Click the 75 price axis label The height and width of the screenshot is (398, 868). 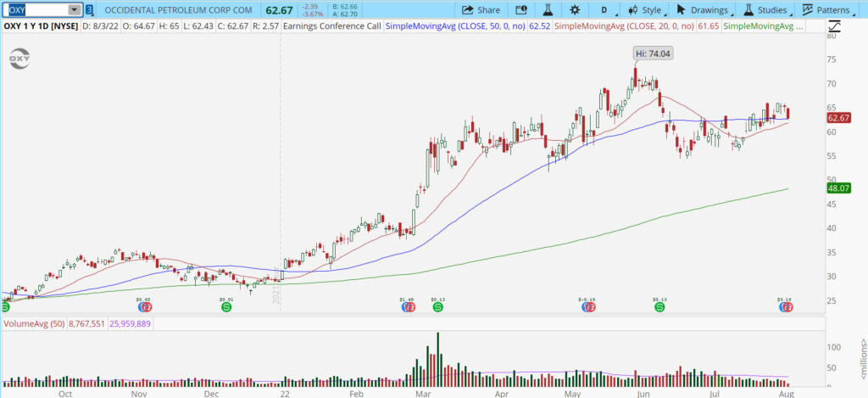coord(832,59)
